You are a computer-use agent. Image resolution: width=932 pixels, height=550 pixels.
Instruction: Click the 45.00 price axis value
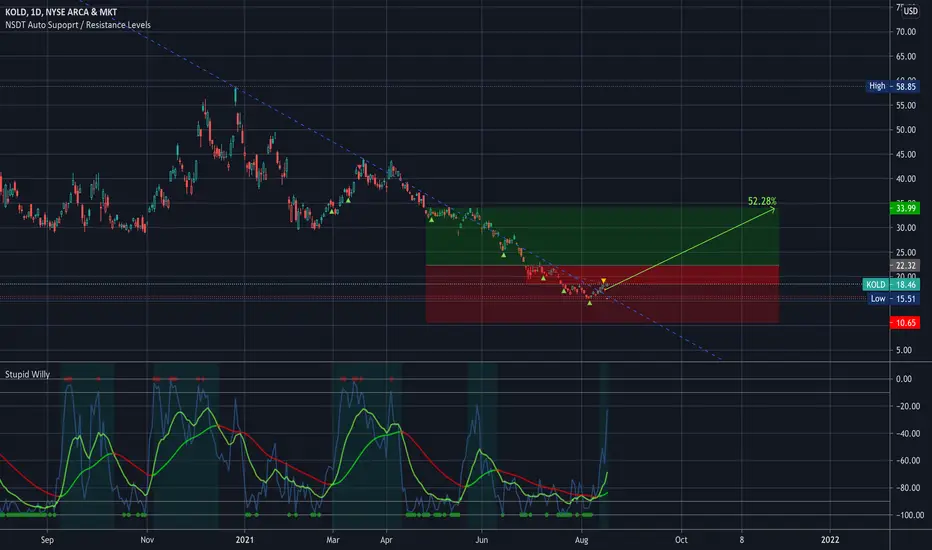[x=906, y=154]
